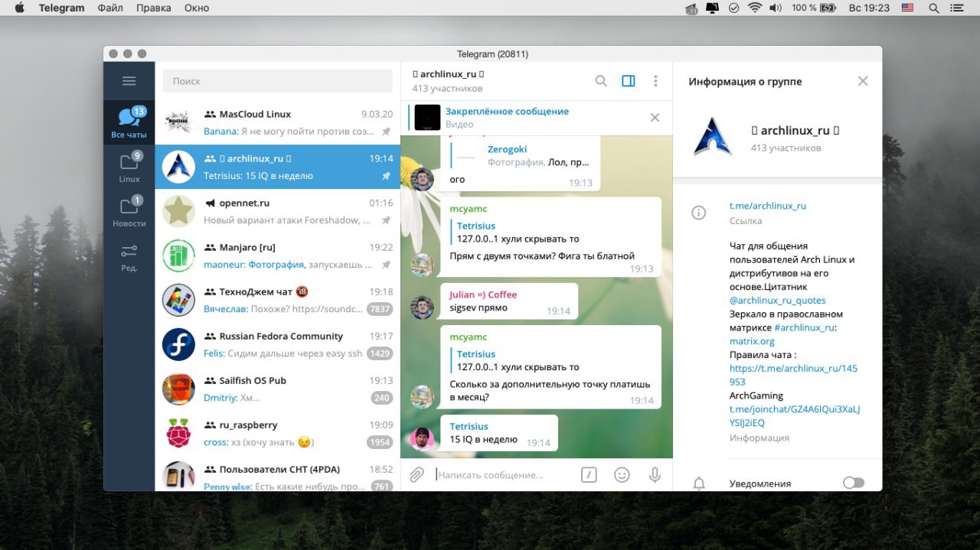Click the #archlinux_ru hashtag link
Viewport: 980px width, 550px height.
(x=805, y=327)
